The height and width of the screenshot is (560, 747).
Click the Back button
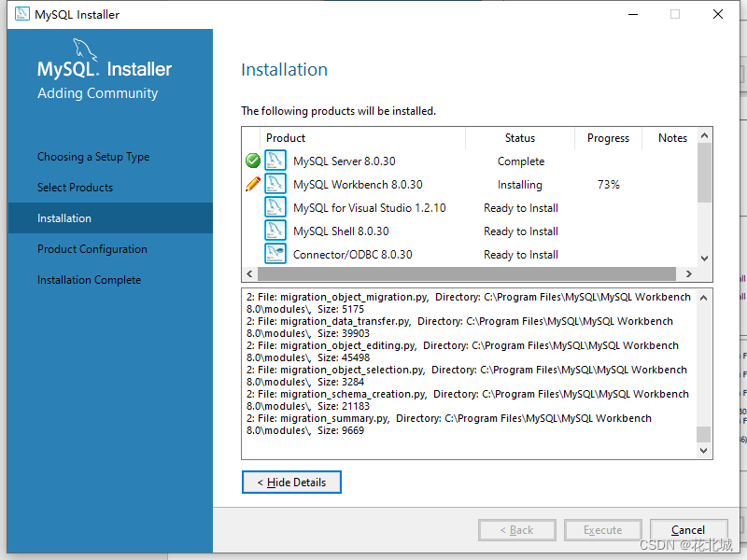coord(517,530)
